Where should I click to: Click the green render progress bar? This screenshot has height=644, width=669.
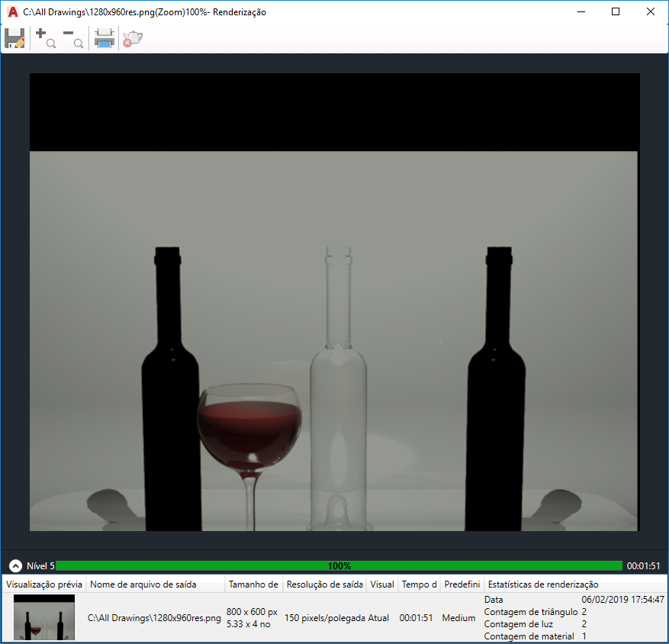(x=339, y=566)
